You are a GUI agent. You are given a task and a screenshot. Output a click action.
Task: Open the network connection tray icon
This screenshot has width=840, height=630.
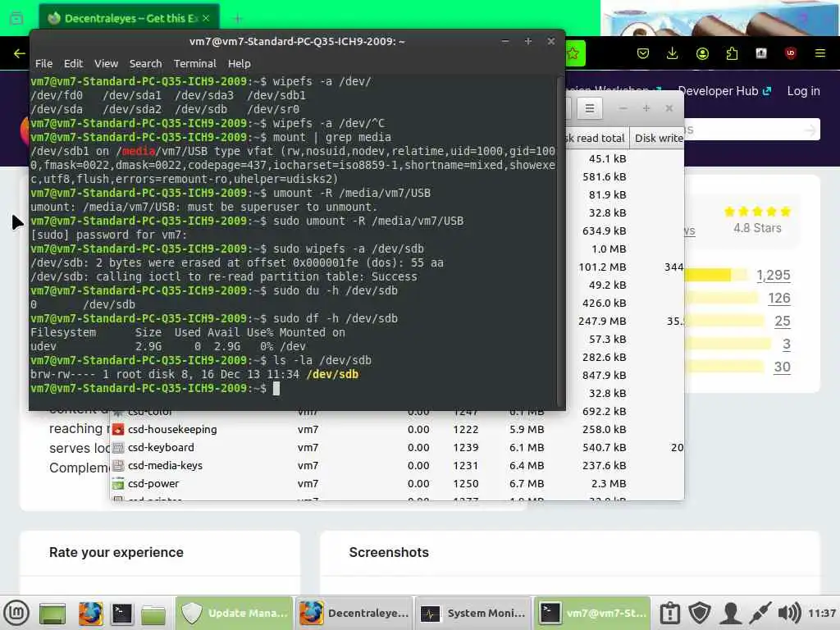[760, 613]
